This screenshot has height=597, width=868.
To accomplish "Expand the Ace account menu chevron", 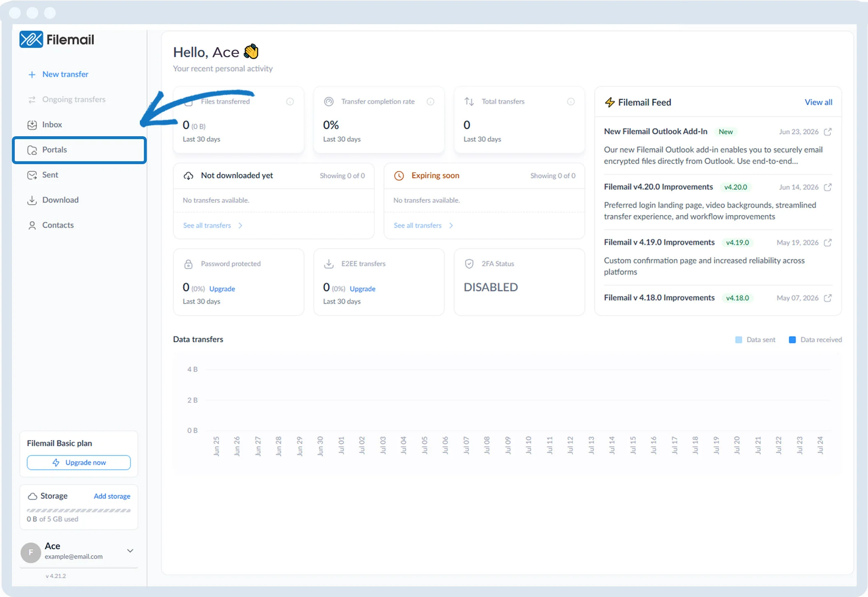I will click(x=130, y=551).
